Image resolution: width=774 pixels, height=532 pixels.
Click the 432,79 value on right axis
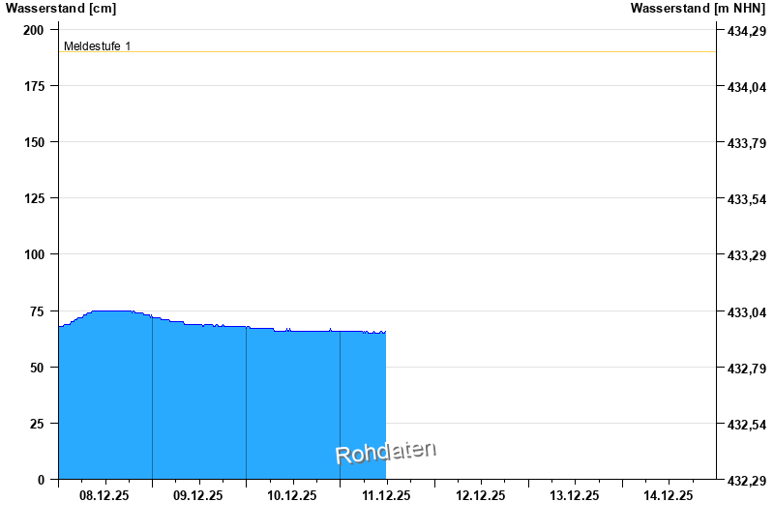[x=747, y=369]
